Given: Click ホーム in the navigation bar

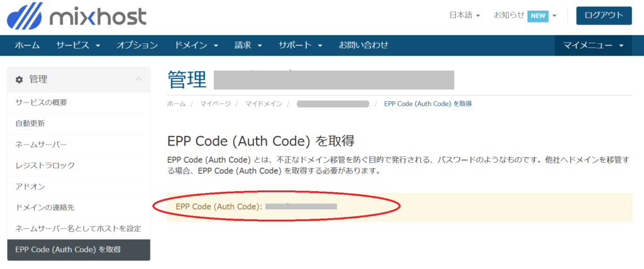Looking at the screenshot, I should (27, 45).
